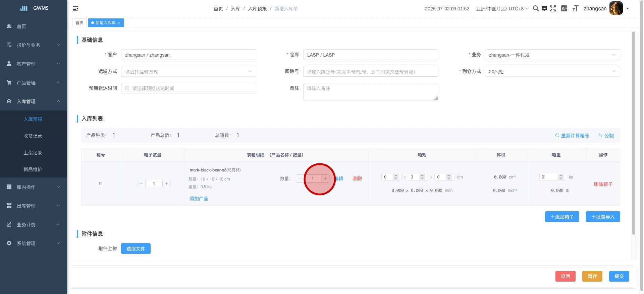Screen dimensions: 644x294
Task: Decrease box quantity with minus stepper
Action: click(141, 183)
